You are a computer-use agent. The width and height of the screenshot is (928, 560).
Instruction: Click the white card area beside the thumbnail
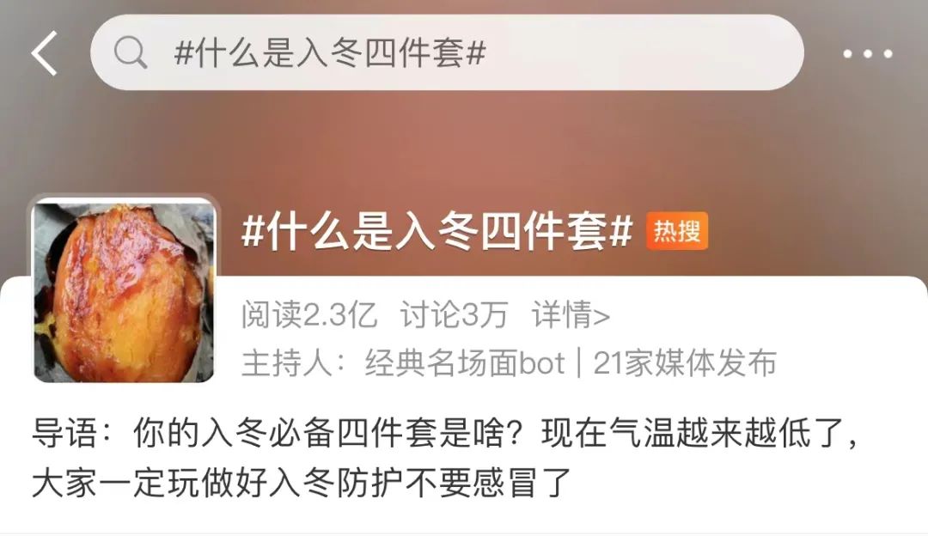pos(828,332)
